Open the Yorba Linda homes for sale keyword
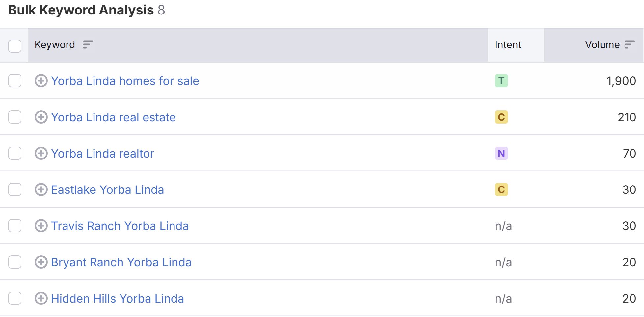The width and height of the screenshot is (644, 317). click(x=125, y=81)
